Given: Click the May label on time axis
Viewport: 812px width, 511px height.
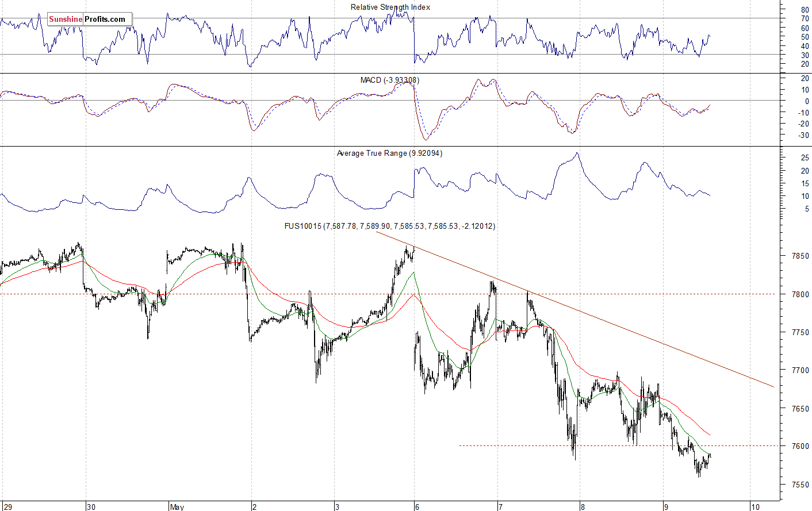Looking at the screenshot, I should (177, 507).
